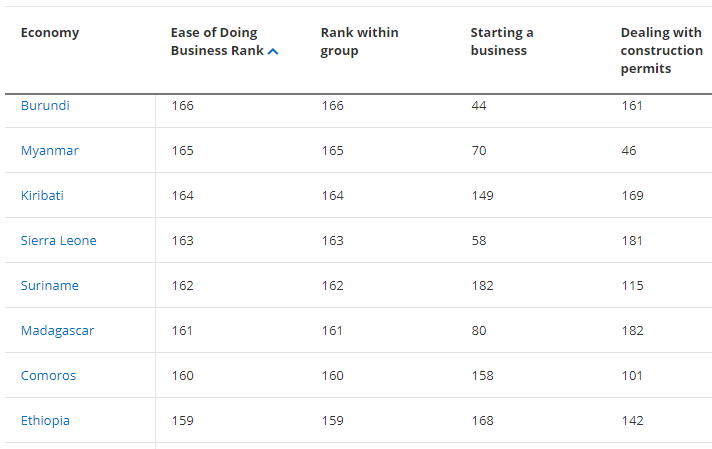Sort by Rank within group header
Screen dimensions: 712x449
click(x=359, y=41)
